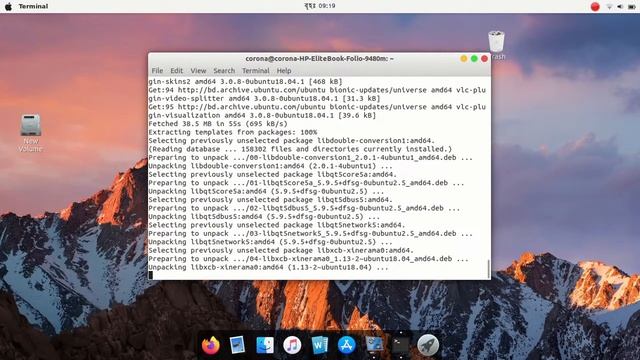The height and width of the screenshot is (360, 640).
Task: Click 'gin-skins2 amd64 3.0.8' line
Action: point(245,82)
